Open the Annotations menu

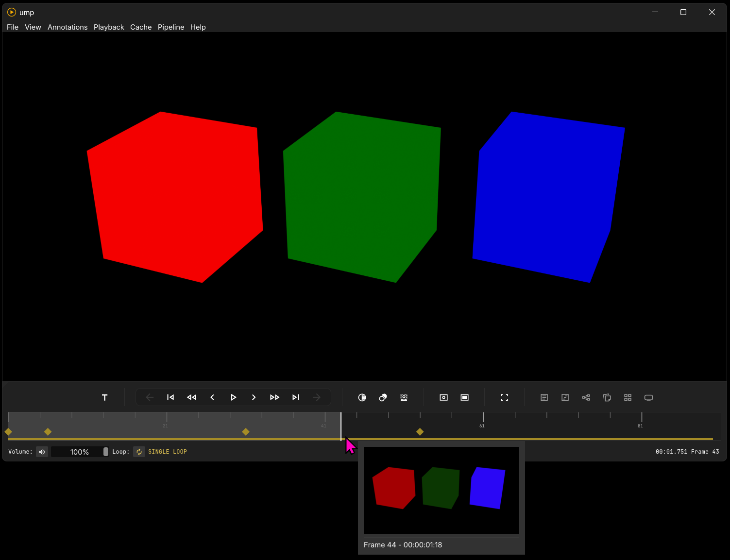[x=68, y=27]
